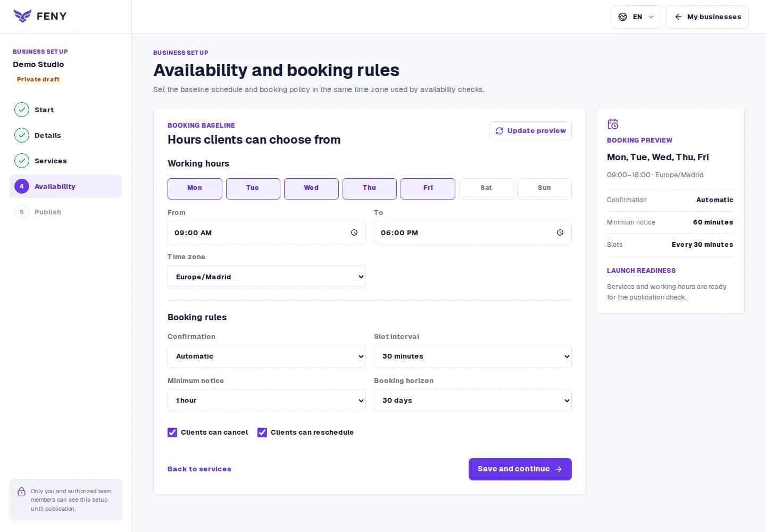
Task: Click the step 4 circle badge
Action: (x=22, y=186)
